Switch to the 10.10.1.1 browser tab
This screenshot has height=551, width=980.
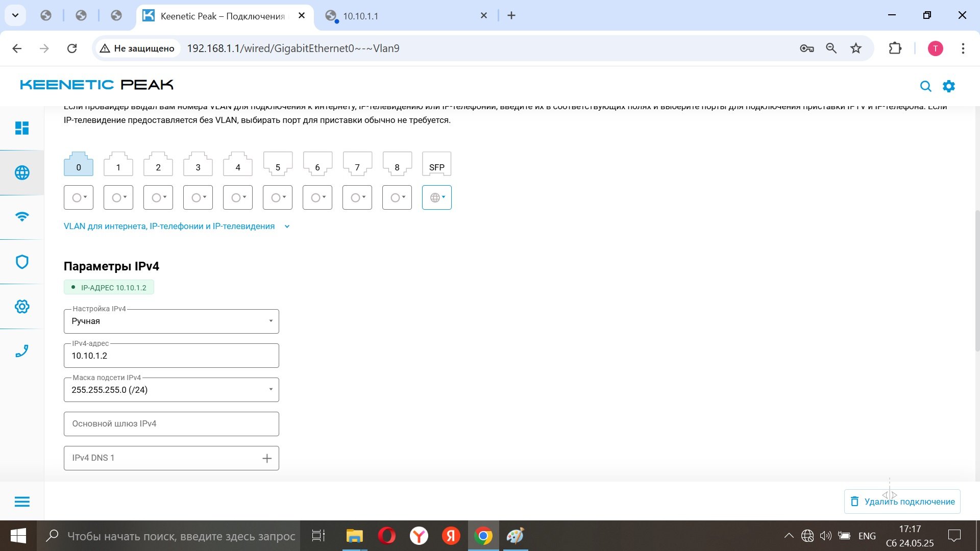tap(406, 16)
